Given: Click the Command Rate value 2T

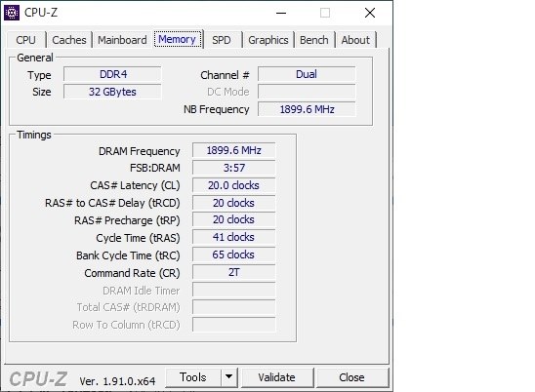Looking at the screenshot, I should coord(233,272).
